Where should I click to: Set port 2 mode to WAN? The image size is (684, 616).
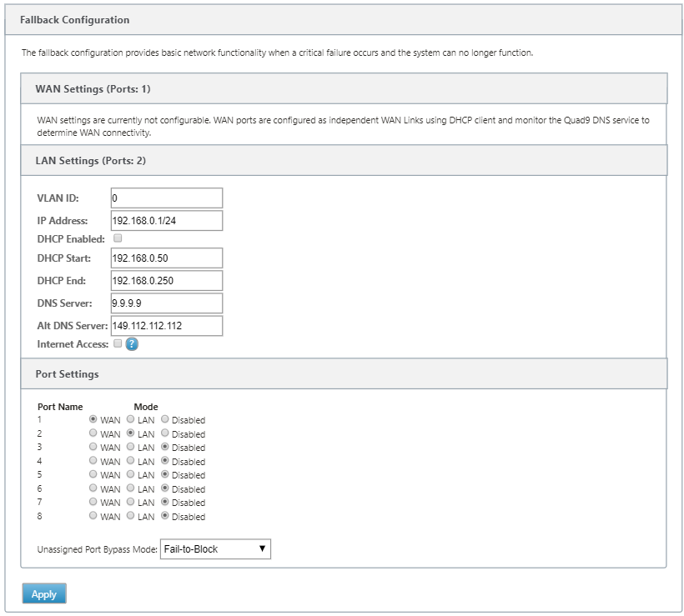click(x=93, y=433)
